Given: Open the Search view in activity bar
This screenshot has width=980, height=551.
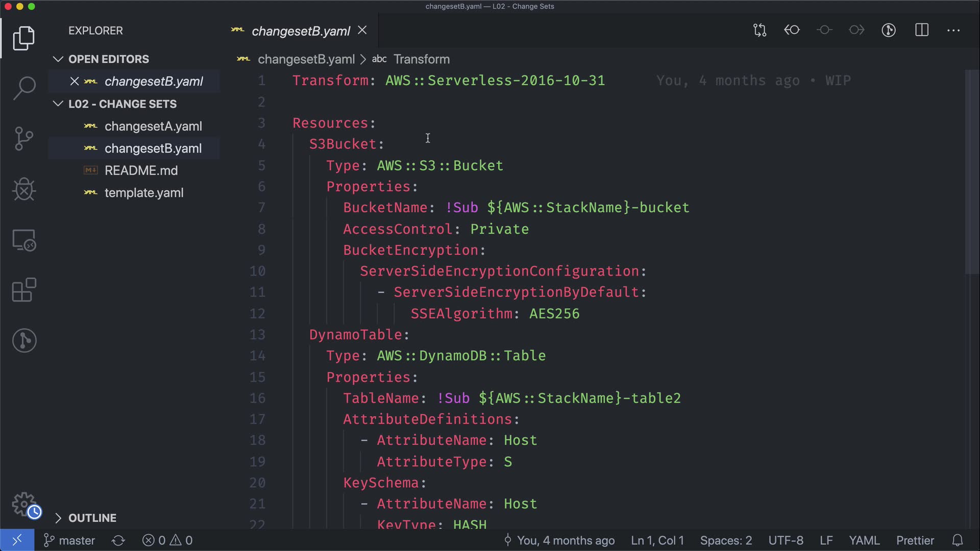Looking at the screenshot, I should point(24,88).
